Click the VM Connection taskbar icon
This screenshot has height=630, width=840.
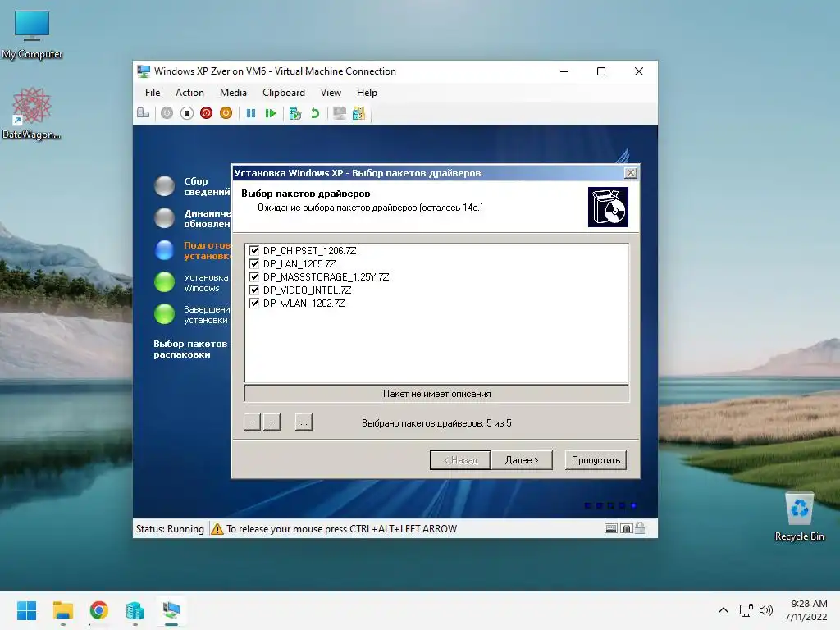point(171,610)
